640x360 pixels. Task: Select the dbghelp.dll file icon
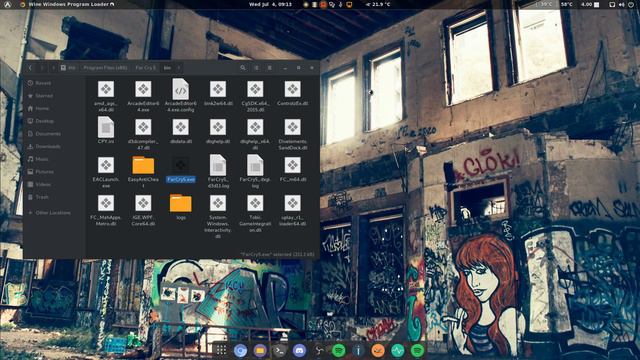218,127
